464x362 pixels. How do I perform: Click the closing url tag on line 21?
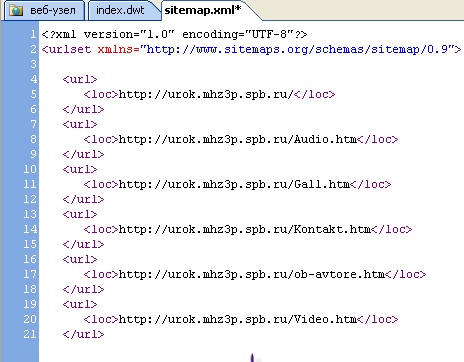click(83, 334)
